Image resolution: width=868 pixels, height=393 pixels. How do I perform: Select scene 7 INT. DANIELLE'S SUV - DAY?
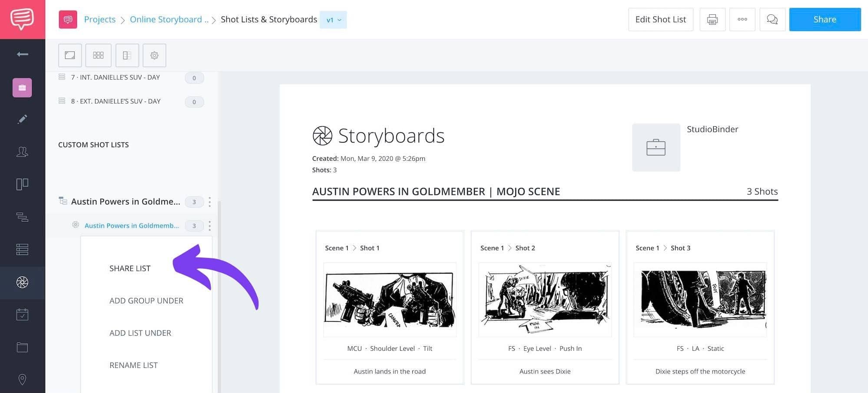coord(116,77)
